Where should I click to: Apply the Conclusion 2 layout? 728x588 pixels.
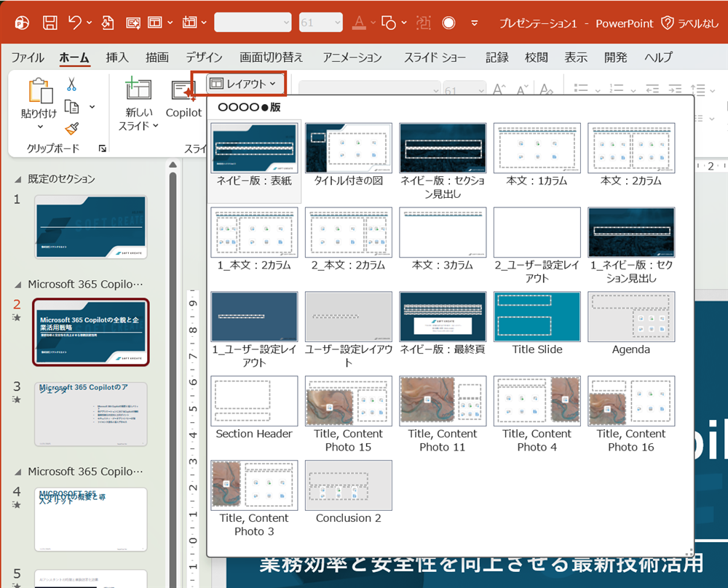click(348, 485)
